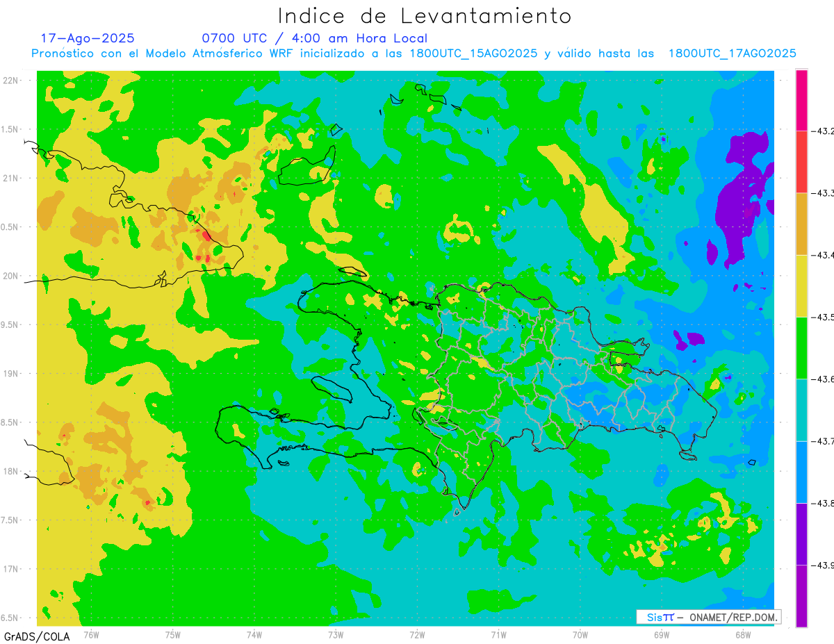
Task: Click the title "Indice de Levantamiento"
Action: click(x=425, y=16)
